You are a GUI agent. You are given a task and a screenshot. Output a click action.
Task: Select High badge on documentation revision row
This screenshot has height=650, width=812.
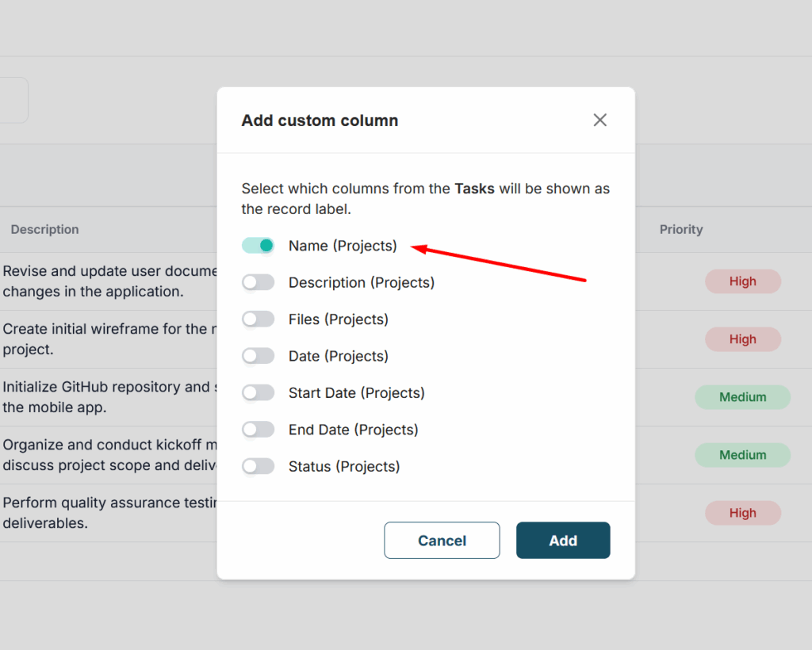742,281
